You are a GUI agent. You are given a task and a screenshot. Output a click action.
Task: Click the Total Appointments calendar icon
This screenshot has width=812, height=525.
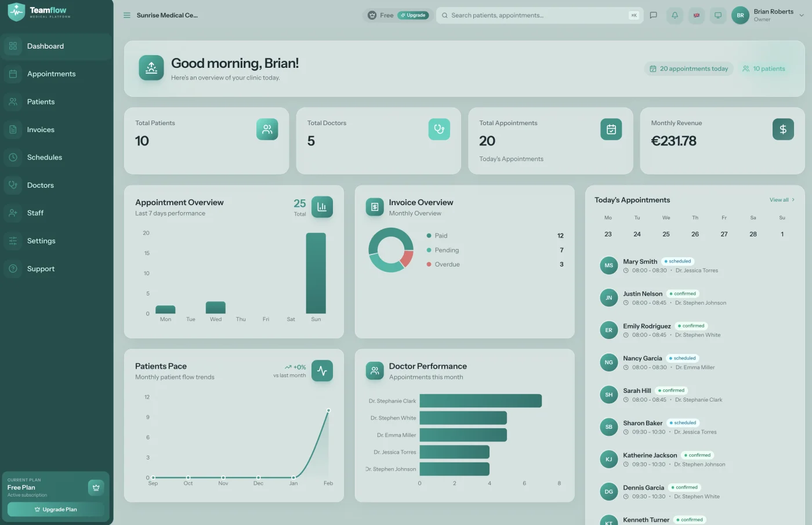coord(611,129)
